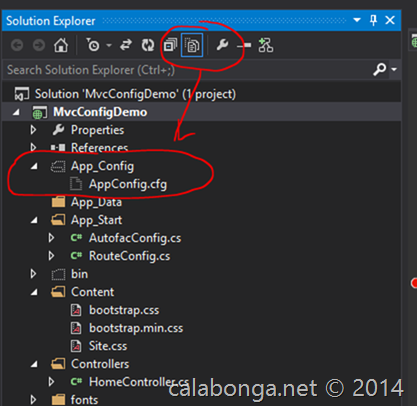Open the AppConfig.cfg file
The image size is (417, 406).
pos(128,184)
